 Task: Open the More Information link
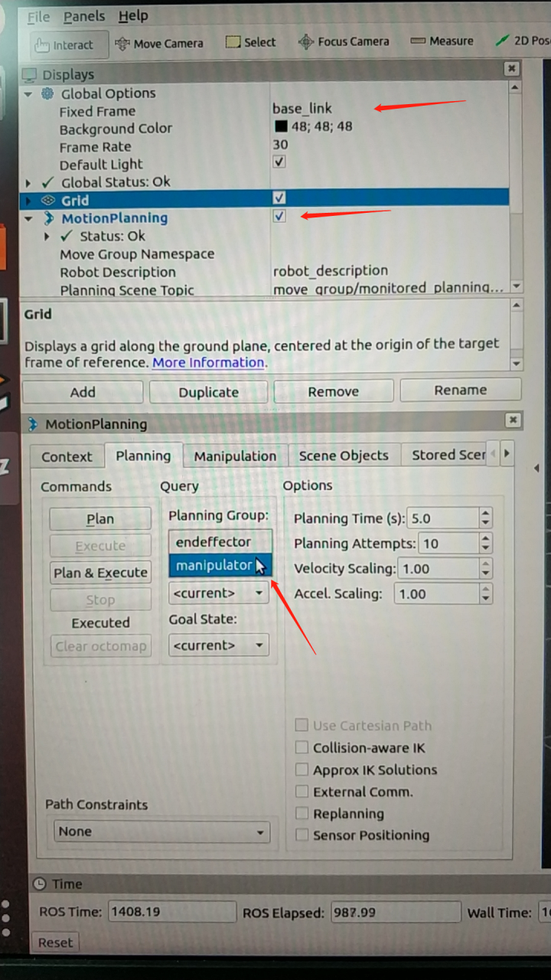click(x=208, y=362)
